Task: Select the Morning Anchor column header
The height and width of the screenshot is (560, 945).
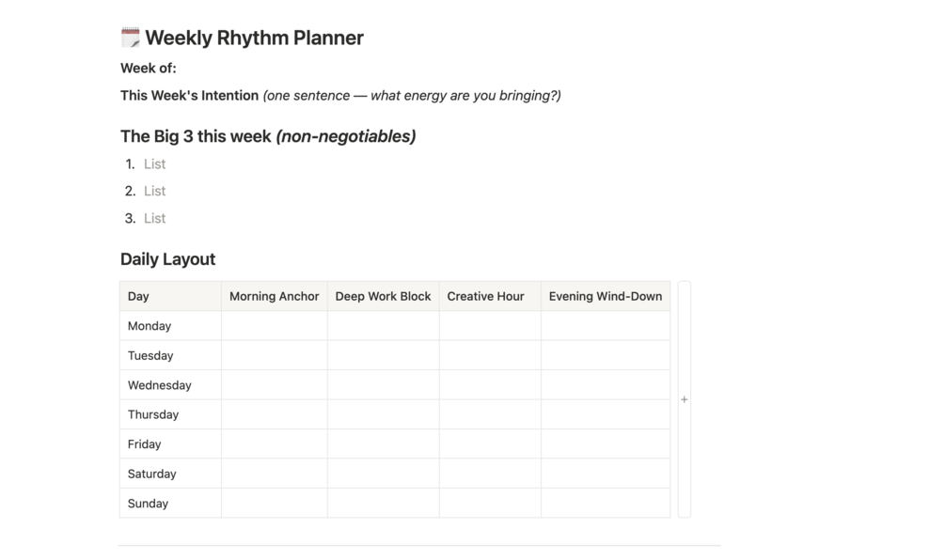Action: (275, 296)
